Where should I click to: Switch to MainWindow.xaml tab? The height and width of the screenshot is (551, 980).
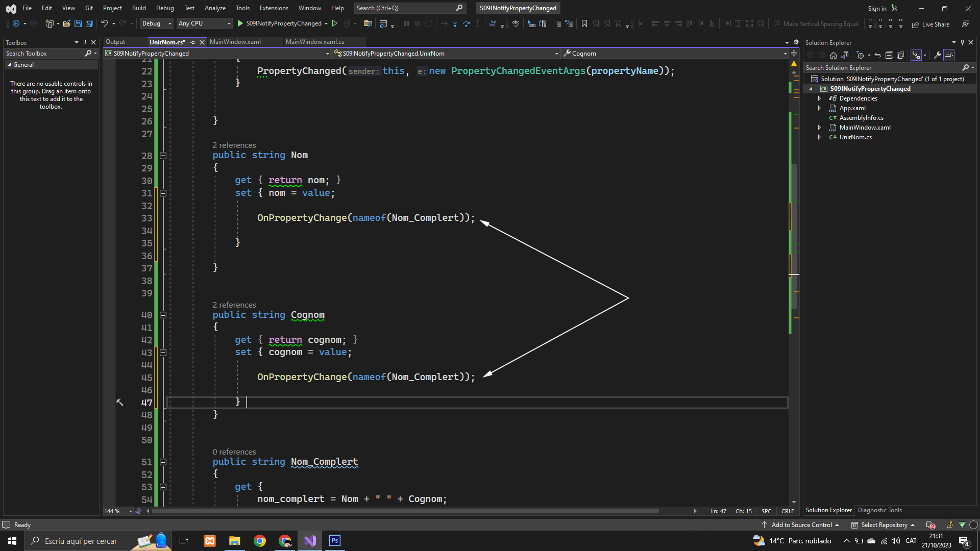point(235,42)
